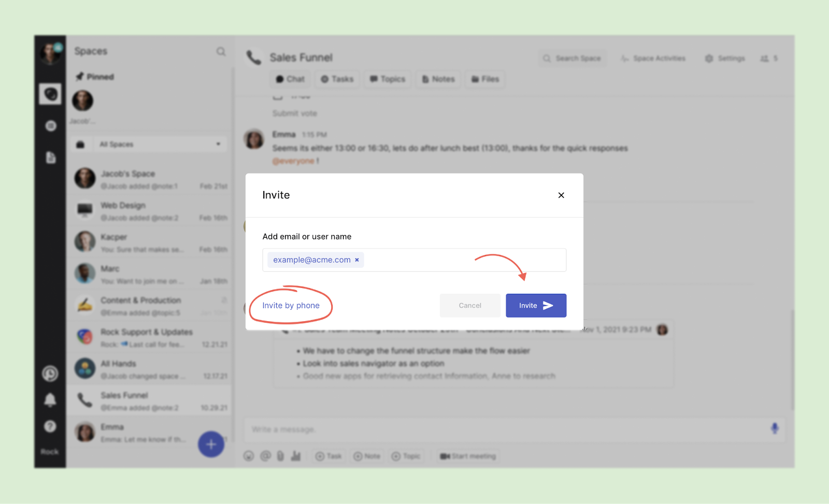829x504 pixels.
Task: Open the emoji picker icon below message box
Action: pyautogui.click(x=249, y=456)
